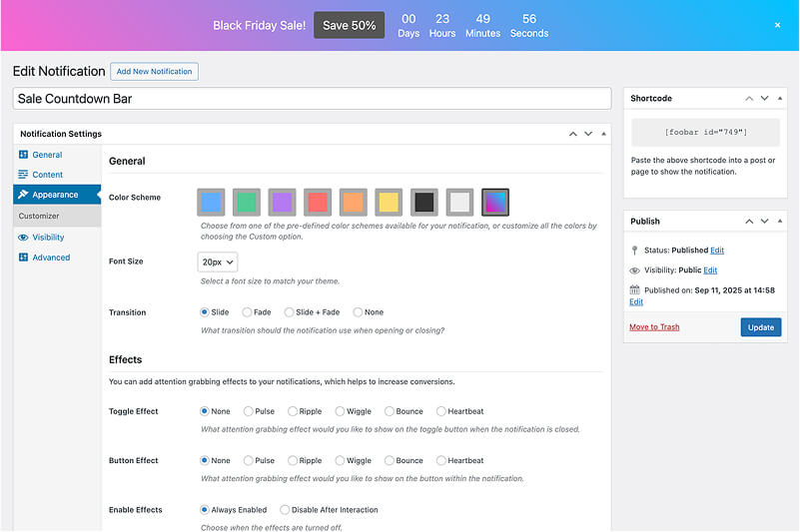The height and width of the screenshot is (532, 800).
Task: Select Disable After Interaction option
Action: tap(285, 510)
